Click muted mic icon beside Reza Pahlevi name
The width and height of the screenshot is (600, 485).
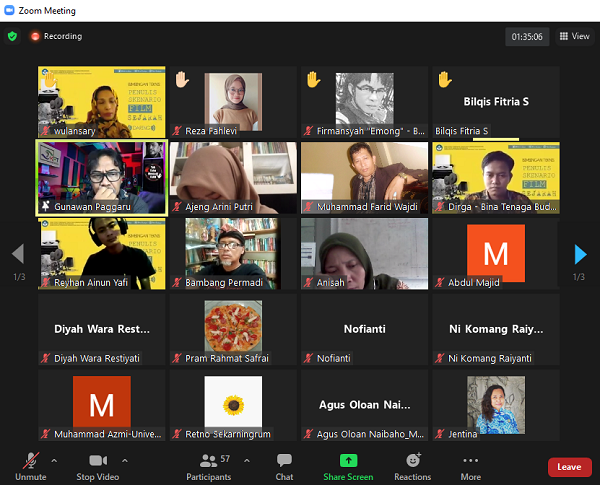176,131
